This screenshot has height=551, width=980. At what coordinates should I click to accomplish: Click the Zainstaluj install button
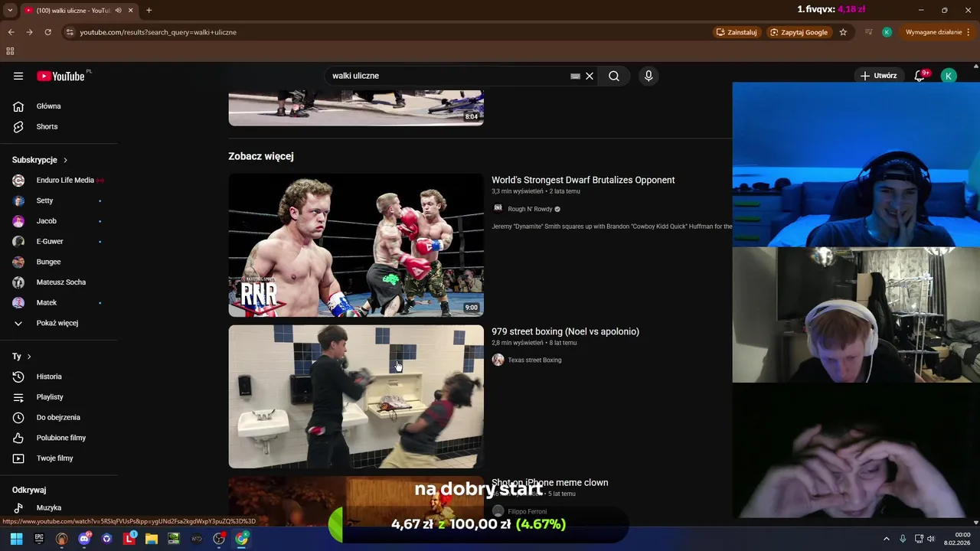(x=737, y=32)
